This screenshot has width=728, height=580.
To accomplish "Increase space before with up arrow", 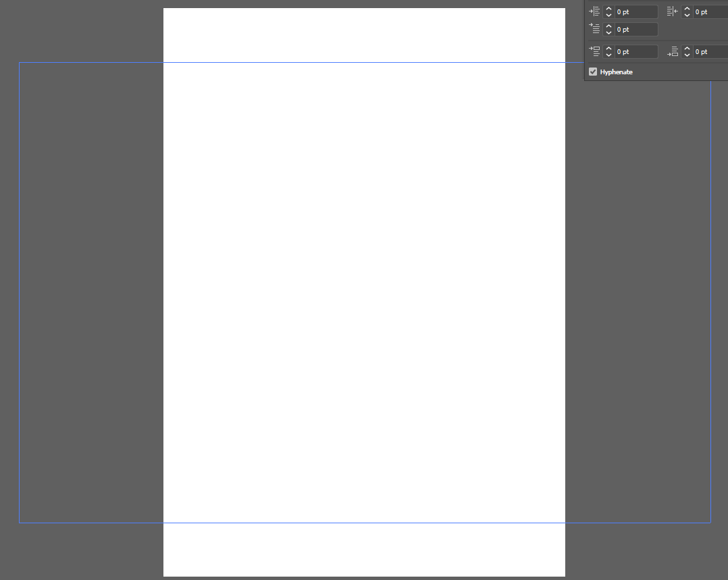I will point(608,49).
